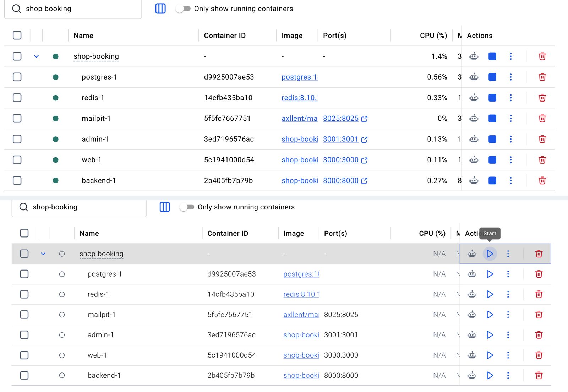The height and width of the screenshot is (392, 568).
Task: Collapse the stopped shop-booking group
Action: tap(43, 254)
